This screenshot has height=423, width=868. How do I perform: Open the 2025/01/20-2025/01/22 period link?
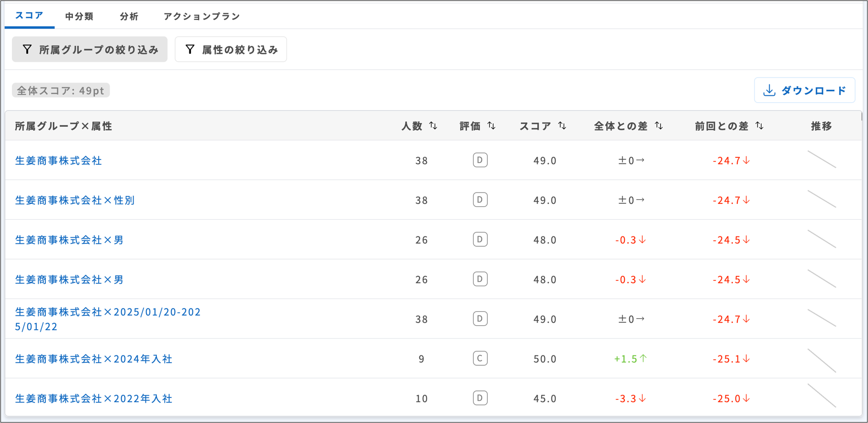point(108,319)
